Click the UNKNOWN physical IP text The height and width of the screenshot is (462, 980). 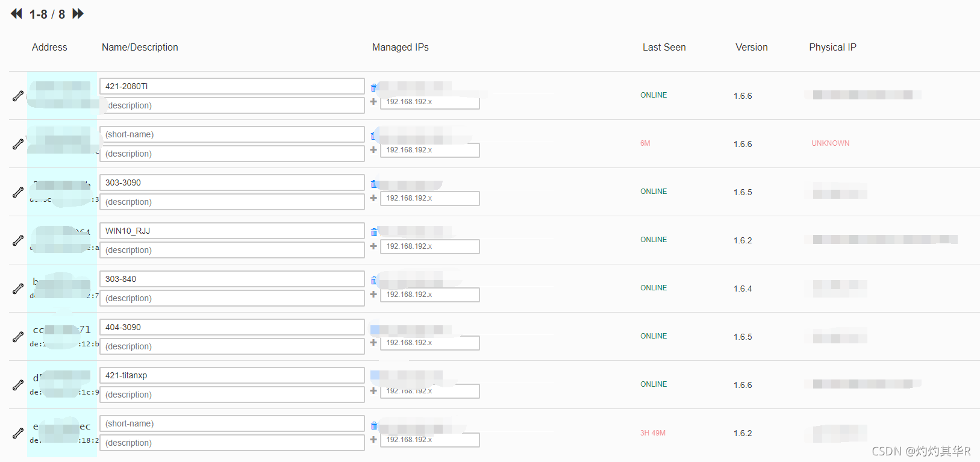(830, 143)
